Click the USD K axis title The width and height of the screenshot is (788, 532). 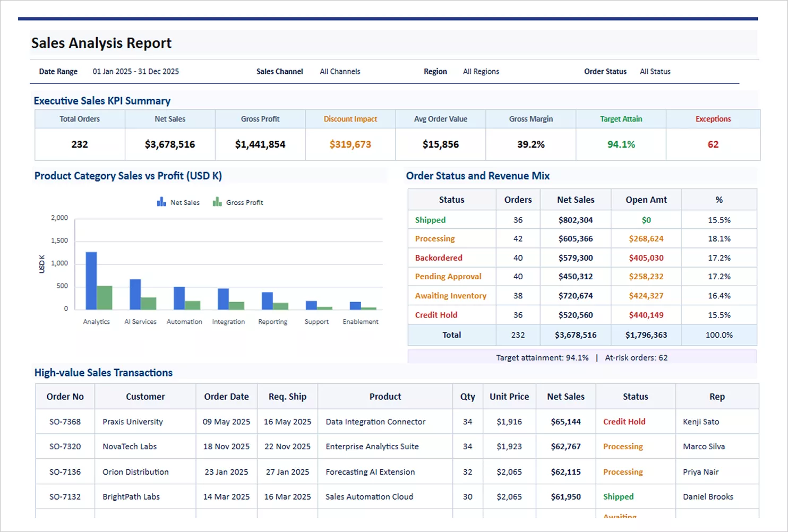42,264
